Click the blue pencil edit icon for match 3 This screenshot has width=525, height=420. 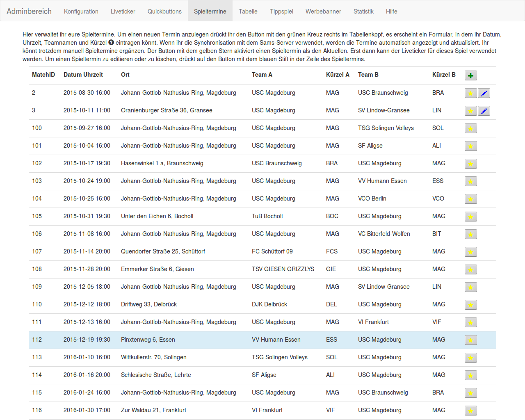coord(484,111)
